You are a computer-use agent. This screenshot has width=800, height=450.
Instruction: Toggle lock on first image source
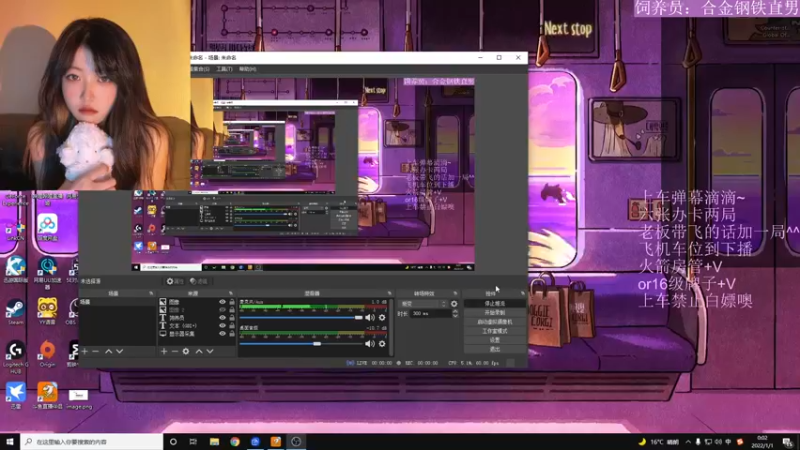(232, 302)
